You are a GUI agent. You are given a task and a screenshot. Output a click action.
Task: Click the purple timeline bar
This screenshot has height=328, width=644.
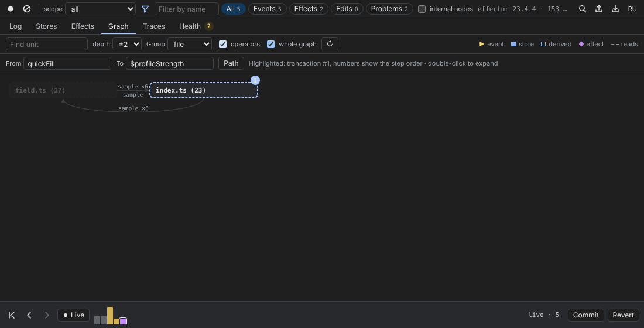tap(123, 322)
